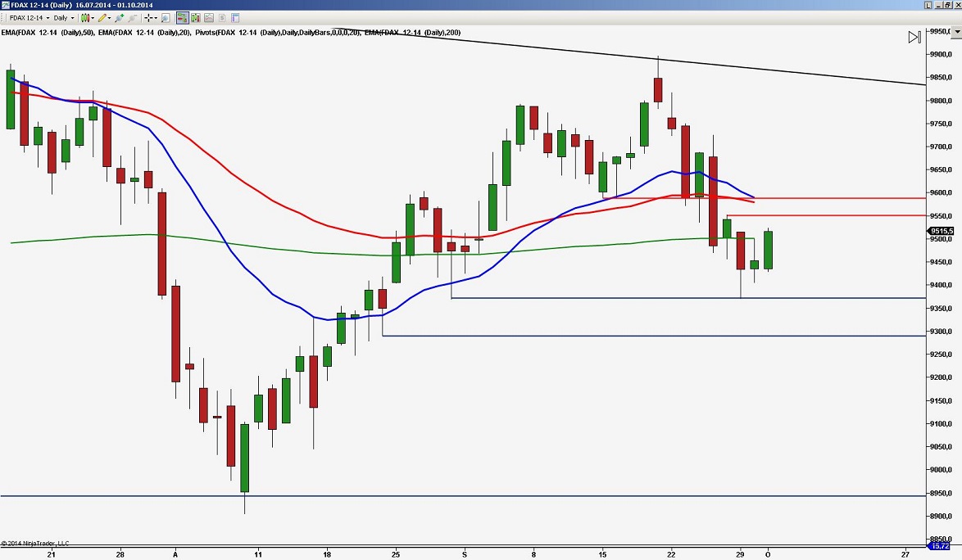The image size is (962, 560).
Task: Expand the chart style dropdown arrow
Action: pos(92,17)
